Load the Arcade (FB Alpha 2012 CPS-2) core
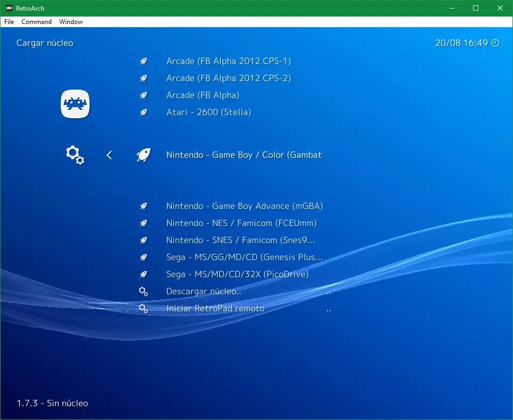 [x=229, y=78]
